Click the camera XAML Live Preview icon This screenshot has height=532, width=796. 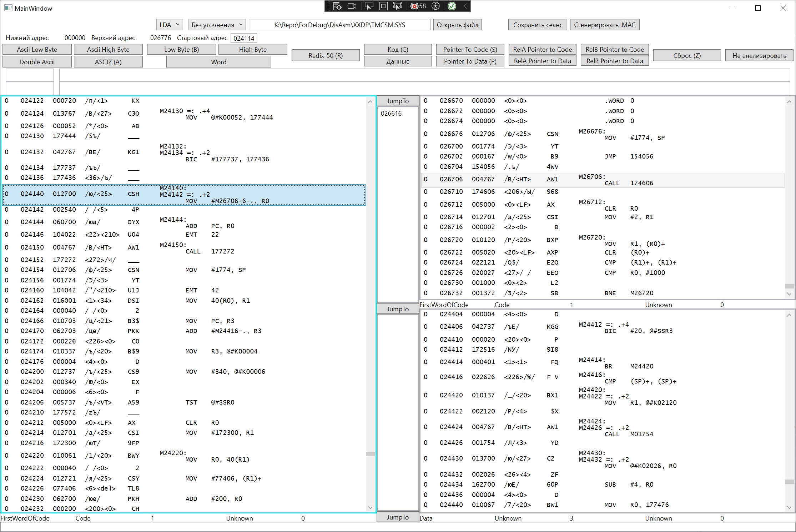click(x=352, y=6)
